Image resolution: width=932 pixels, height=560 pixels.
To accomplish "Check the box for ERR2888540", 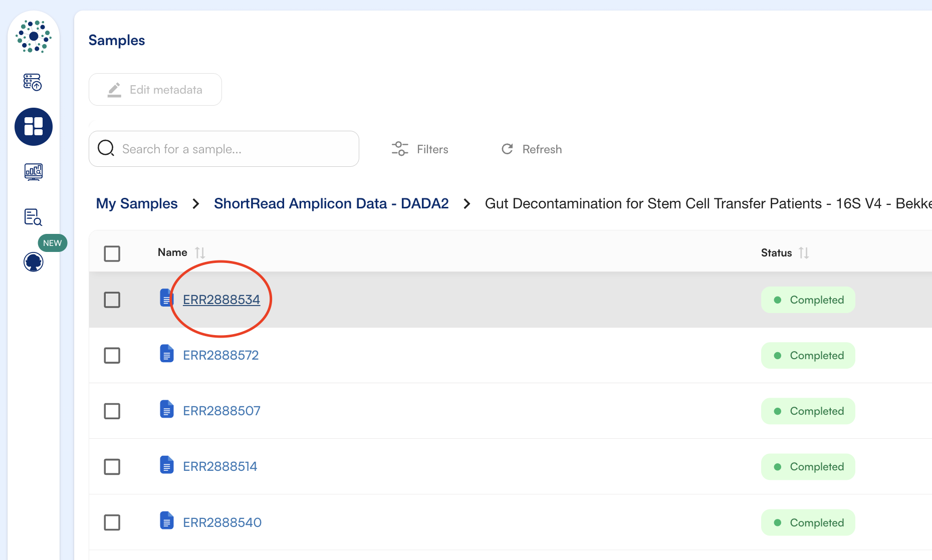I will click(112, 522).
